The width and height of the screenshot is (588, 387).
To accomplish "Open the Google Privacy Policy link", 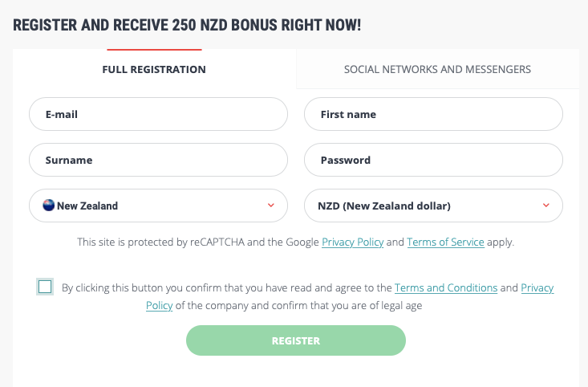I will (x=352, y=242).
